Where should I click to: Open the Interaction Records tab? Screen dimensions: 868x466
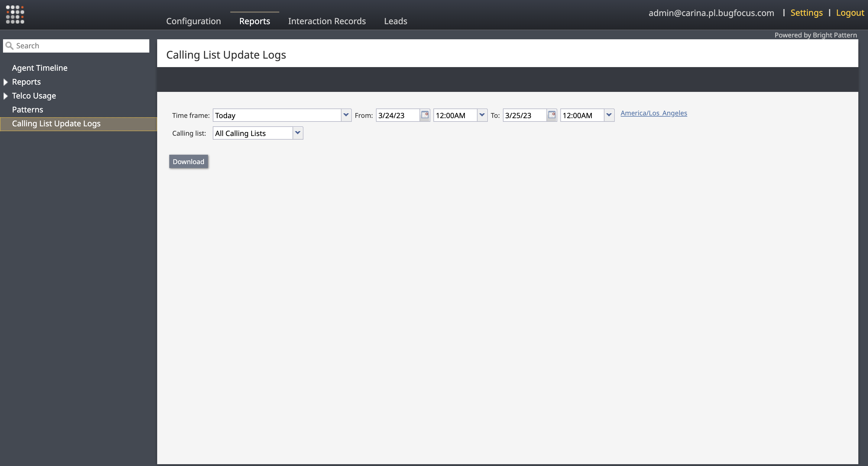pos(327,21)
